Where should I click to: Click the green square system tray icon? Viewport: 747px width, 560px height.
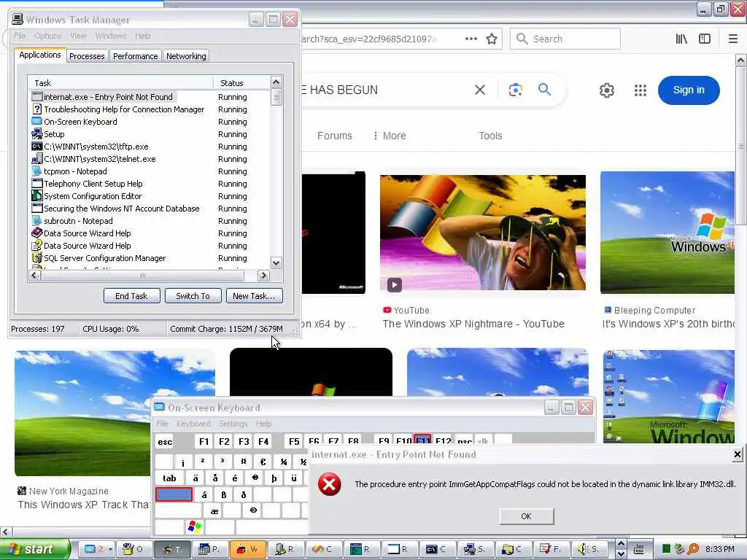(667, 549)
